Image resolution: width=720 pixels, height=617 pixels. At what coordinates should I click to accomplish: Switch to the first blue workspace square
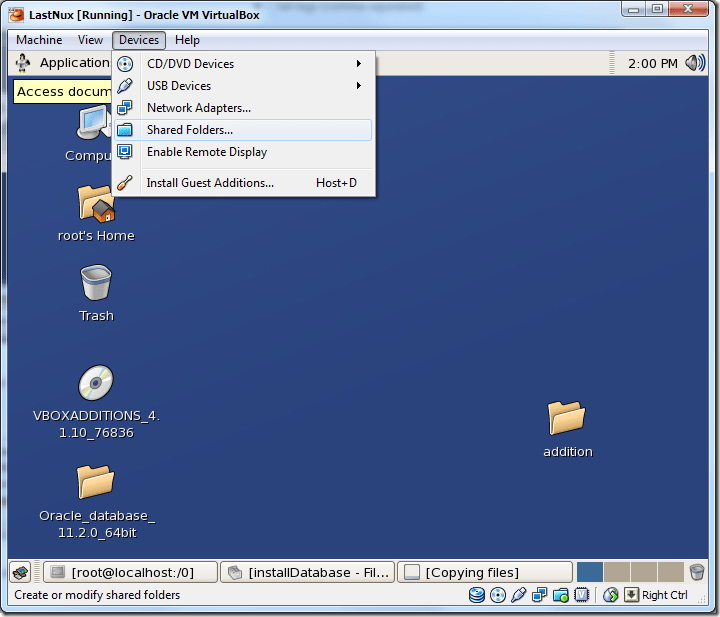tap(590, 572)
